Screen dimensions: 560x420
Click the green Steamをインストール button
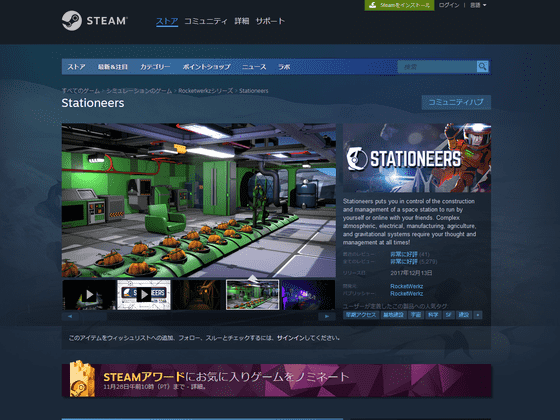399,5
